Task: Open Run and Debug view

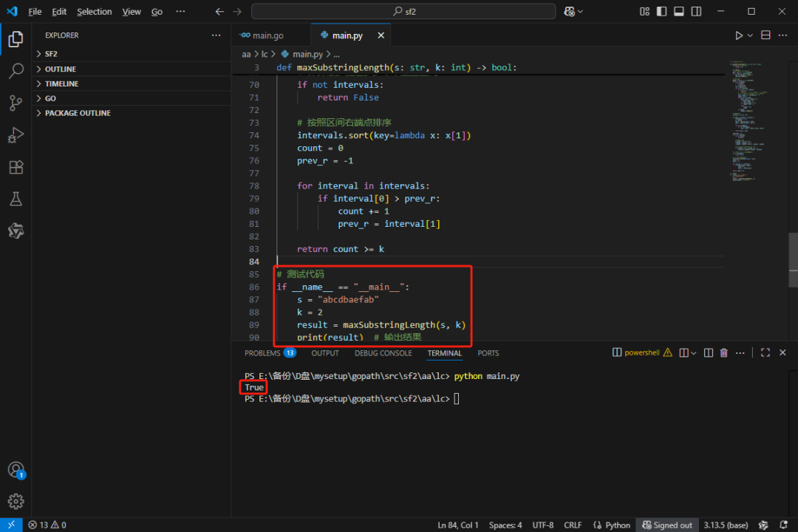Action: 16,135
